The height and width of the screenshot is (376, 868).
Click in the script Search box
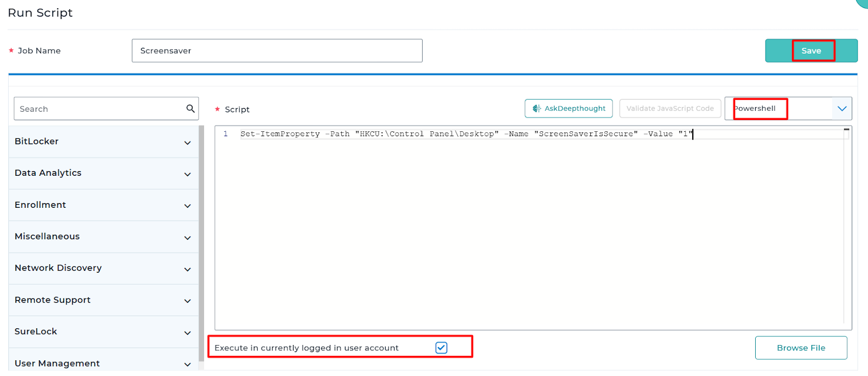[100, 109]
